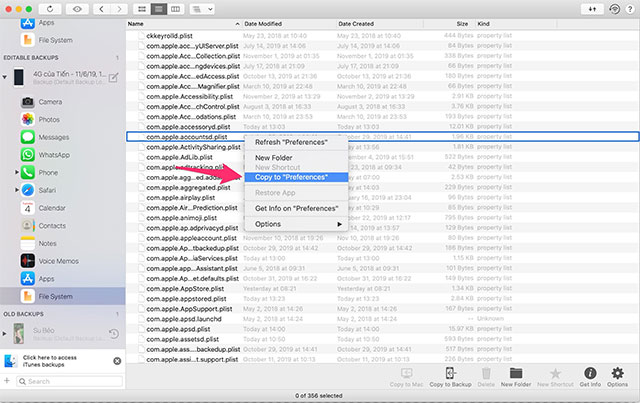Collapse the 4G của Tiến backup
This screenshot has width=640, height=403.
pyautogui.click(x=4, y=77)
